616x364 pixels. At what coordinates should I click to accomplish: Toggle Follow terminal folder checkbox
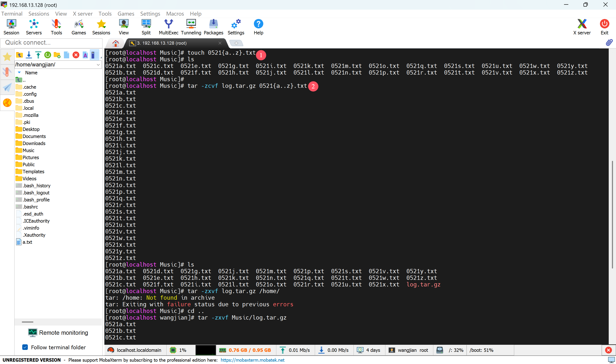(25, 347)
